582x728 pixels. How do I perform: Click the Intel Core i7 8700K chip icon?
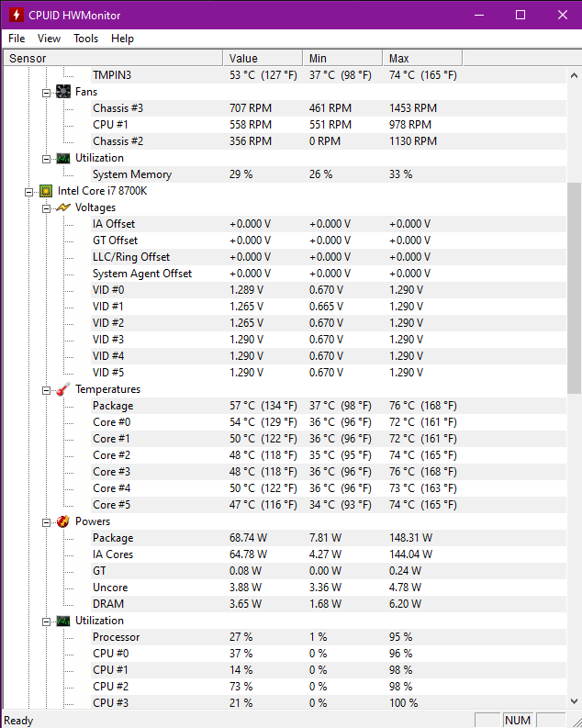[x=46, y=191]
